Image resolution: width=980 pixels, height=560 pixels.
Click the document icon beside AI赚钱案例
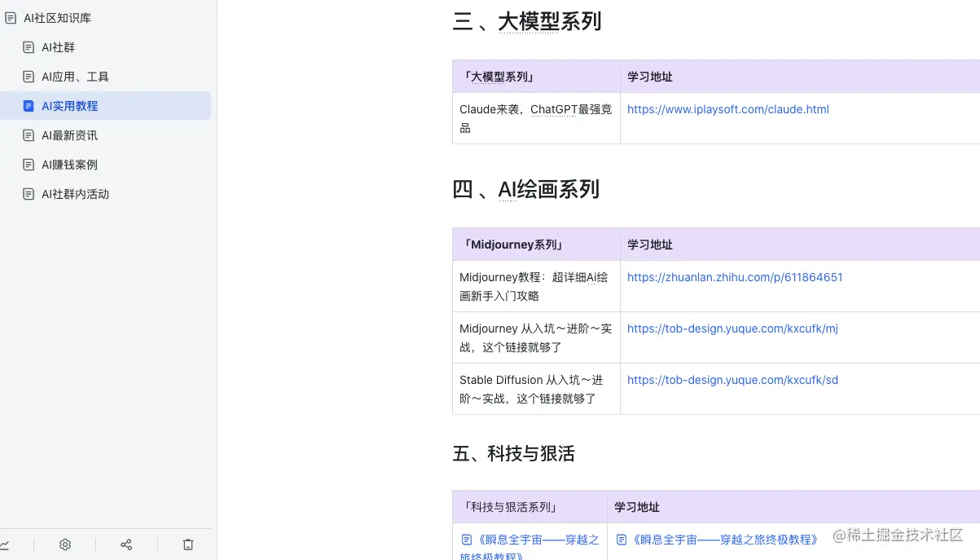pos(29,165)
